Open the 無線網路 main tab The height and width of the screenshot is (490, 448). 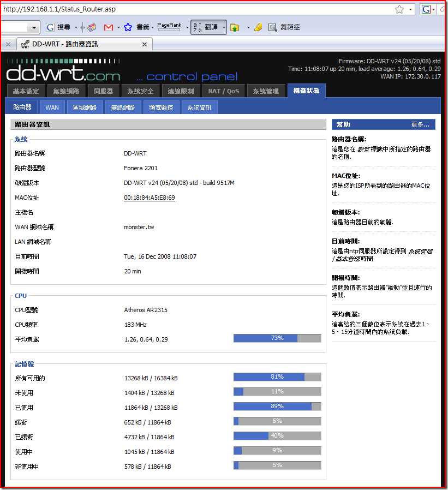66,91
